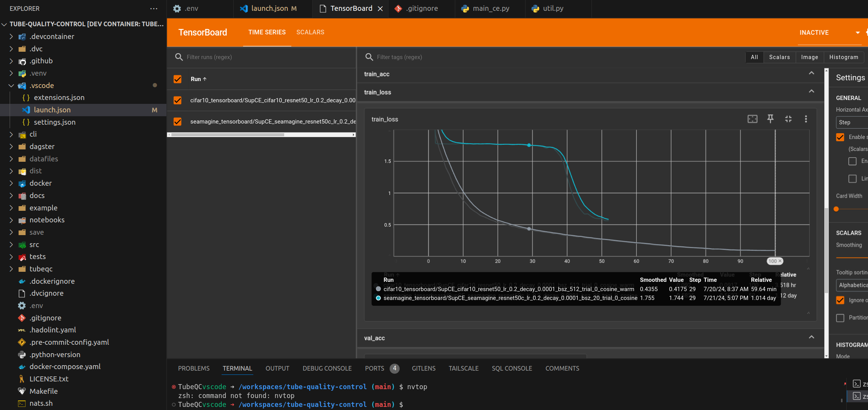Uncheck the cifar10_tensorboard run checkbox
This screenshot has width=868, height=410.
178,100
